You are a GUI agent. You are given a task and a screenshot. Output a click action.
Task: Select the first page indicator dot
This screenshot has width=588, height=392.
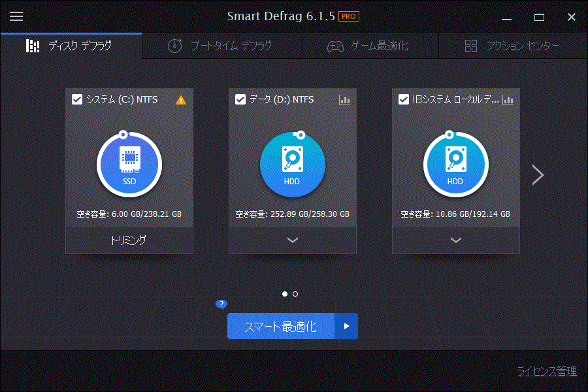tap(285, 294)
